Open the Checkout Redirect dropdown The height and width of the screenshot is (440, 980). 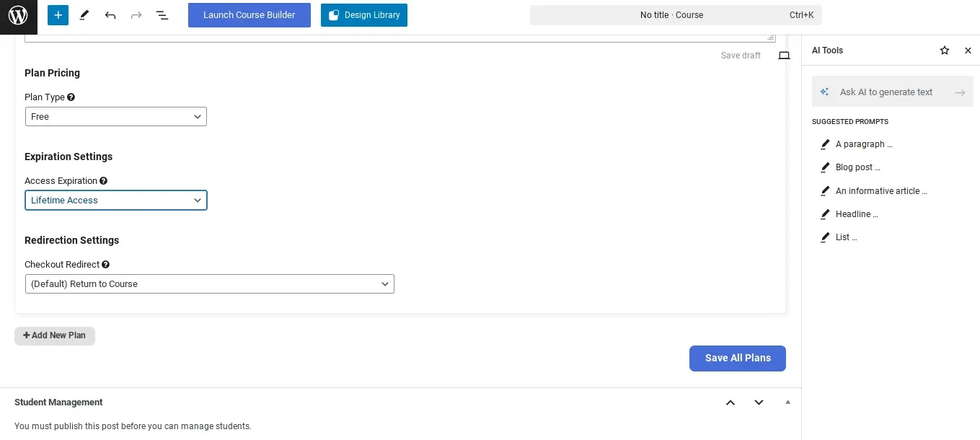pyautogui.click(x=210, y=284)
